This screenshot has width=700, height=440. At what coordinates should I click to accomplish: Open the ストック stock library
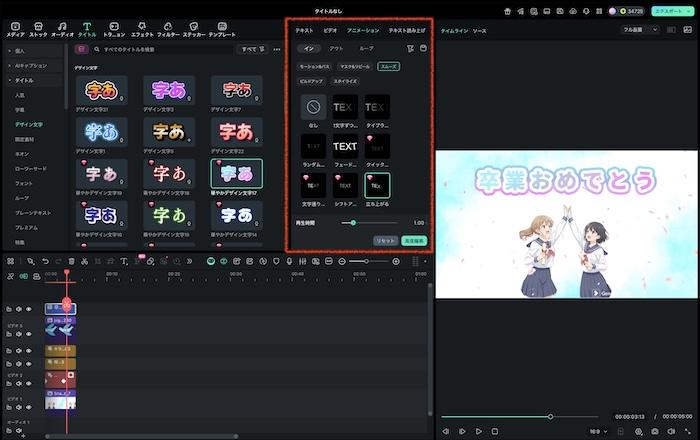[x=38, y=29]
